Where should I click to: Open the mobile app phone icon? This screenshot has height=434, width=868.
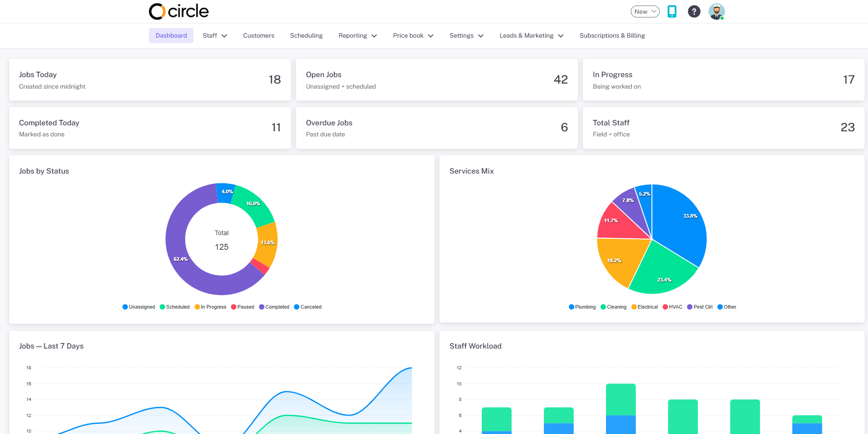pos(672,11)
